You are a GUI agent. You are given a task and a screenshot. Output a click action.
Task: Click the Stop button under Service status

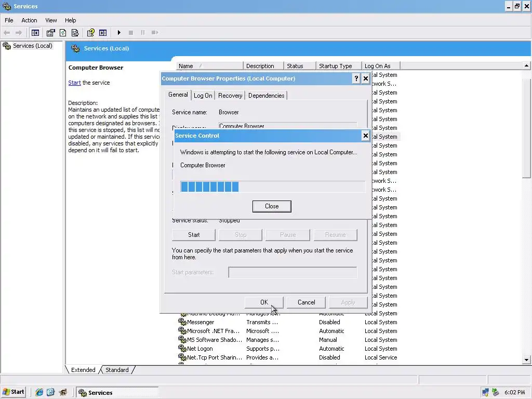241,235
